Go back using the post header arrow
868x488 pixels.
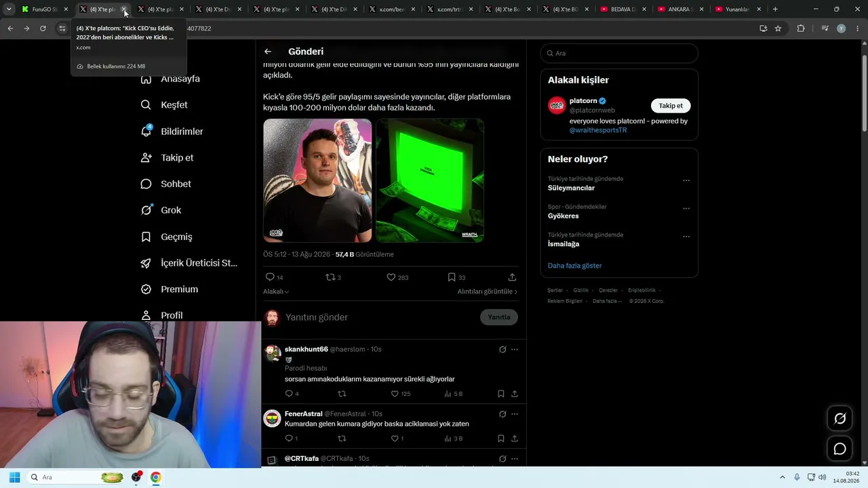click(268, 52)
